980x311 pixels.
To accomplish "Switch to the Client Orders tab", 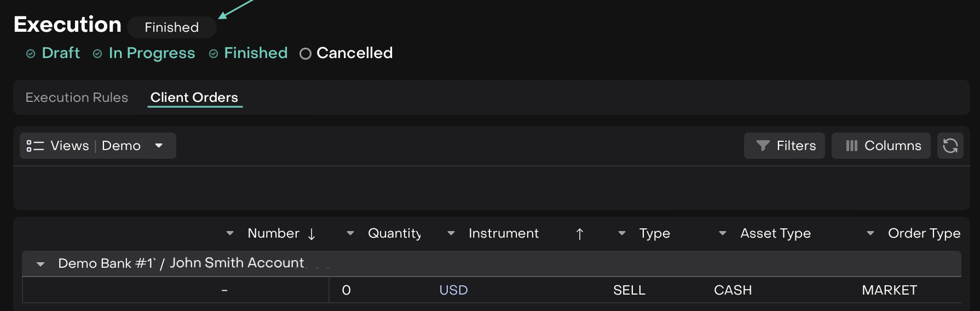I will coord(194,97).
